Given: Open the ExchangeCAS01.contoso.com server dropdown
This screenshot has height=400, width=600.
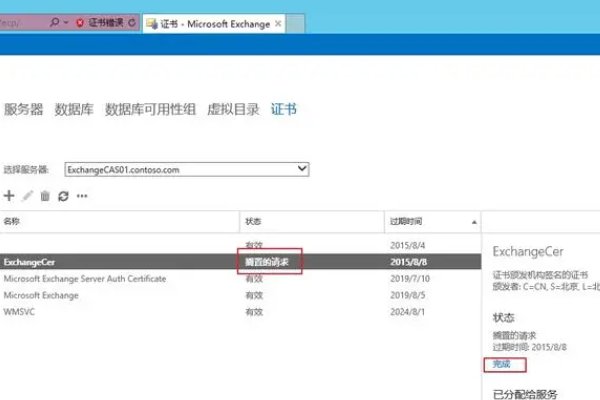Looking at the screenshot, I should (187, 170).
